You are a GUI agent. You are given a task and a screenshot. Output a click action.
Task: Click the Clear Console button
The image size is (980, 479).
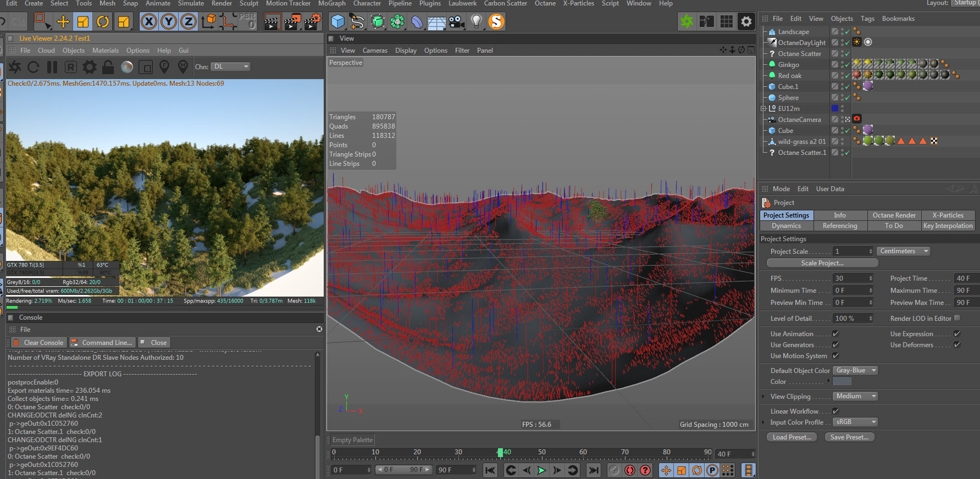[x=38, y=343]
